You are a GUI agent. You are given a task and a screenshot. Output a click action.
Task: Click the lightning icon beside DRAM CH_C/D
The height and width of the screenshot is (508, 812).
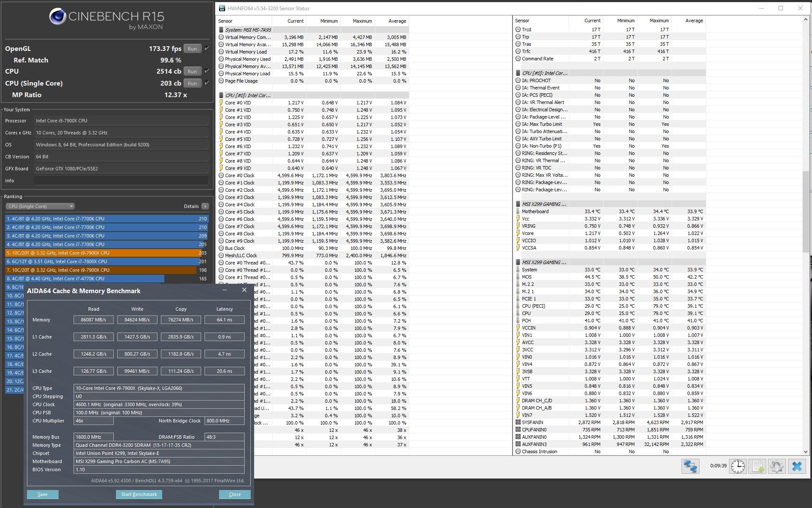[518, 401]
